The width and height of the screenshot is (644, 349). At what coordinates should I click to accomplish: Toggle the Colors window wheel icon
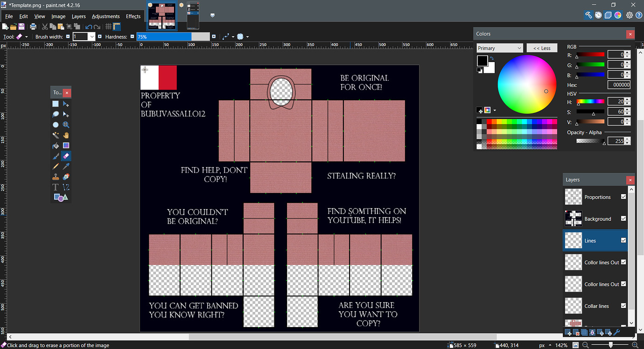(x=618, y=15)
